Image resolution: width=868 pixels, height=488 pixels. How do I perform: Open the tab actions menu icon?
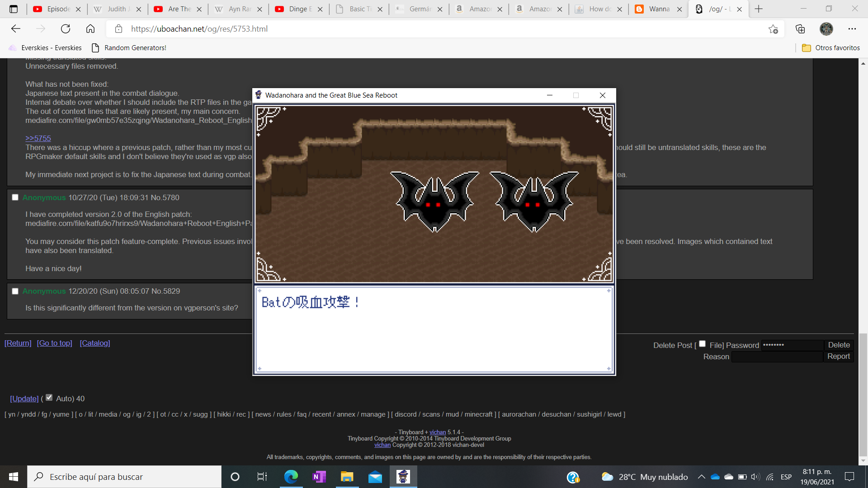click(14, 9)
